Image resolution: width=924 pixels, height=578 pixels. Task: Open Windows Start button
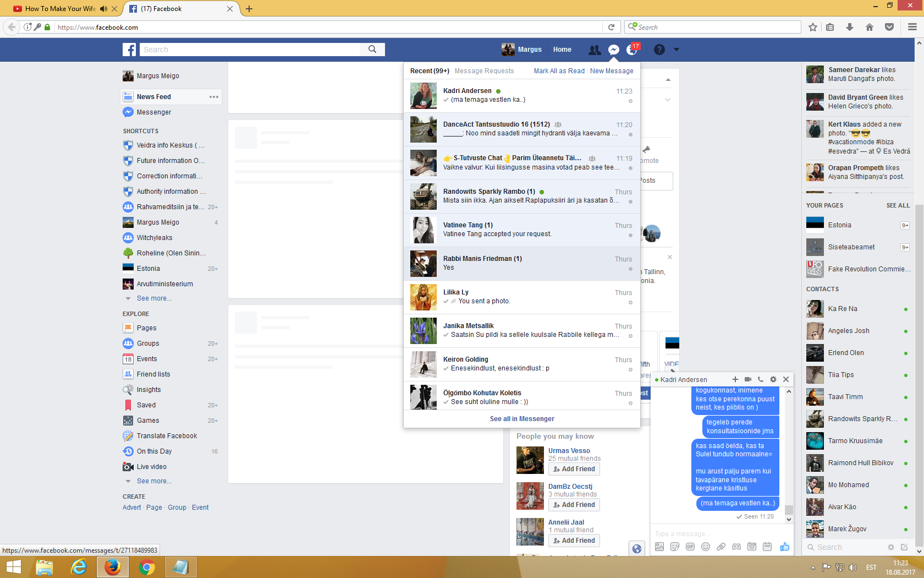(x=14, y=567)
